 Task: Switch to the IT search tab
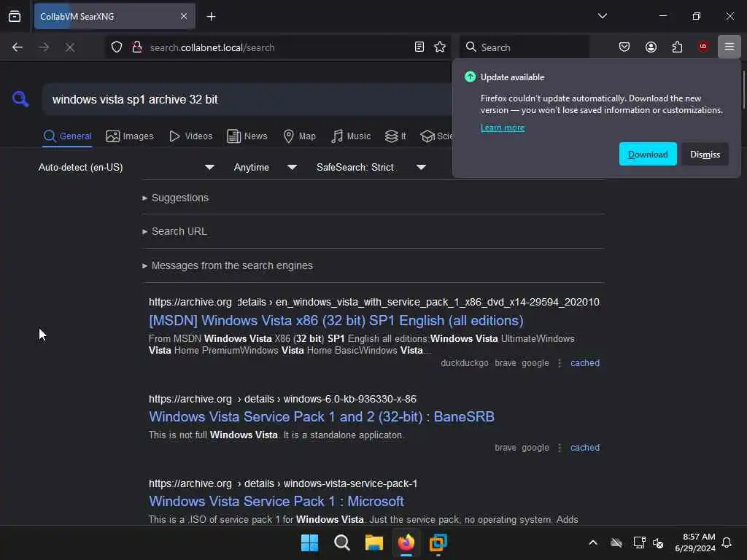[395, 136]
